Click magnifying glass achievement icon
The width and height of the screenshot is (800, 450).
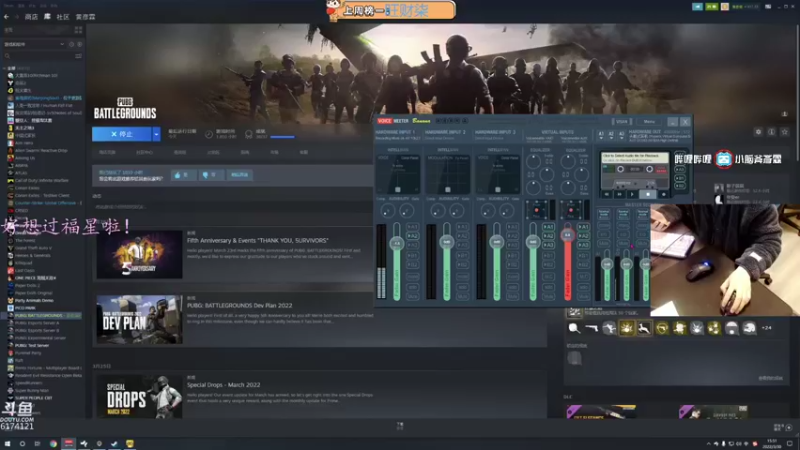pos(574,328)
